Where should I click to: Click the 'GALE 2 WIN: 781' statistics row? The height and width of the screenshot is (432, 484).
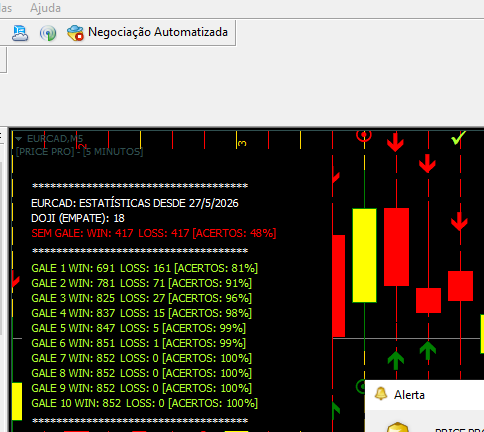(x=142, y=283)
